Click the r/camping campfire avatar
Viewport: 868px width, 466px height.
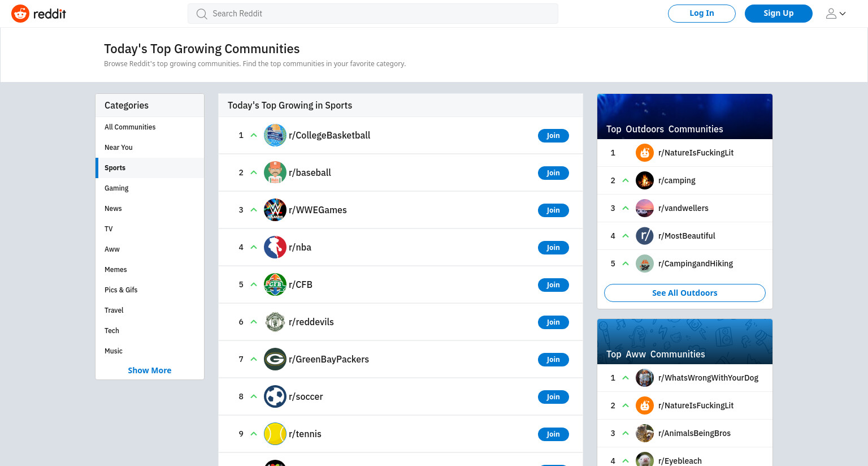click(x=645, y=180)
